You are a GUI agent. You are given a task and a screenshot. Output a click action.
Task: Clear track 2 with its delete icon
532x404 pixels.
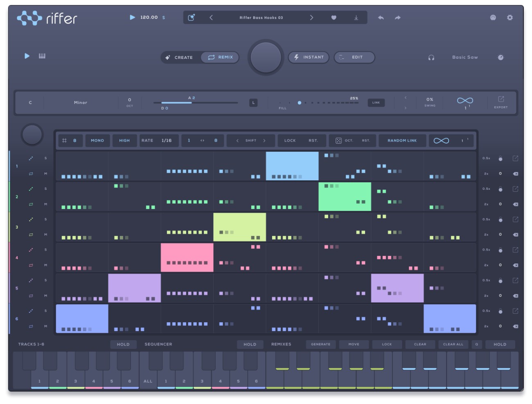click(516, 204)
